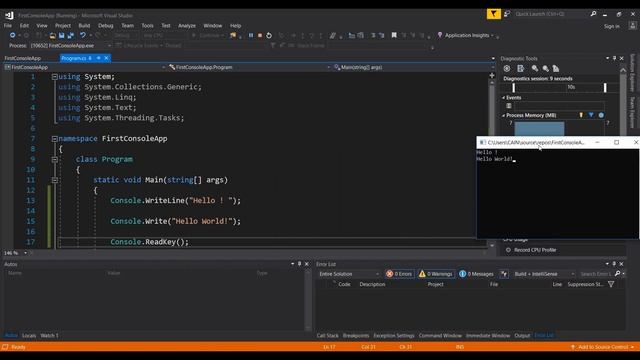
Task: Switch to the Output tab
Action: 522,336
